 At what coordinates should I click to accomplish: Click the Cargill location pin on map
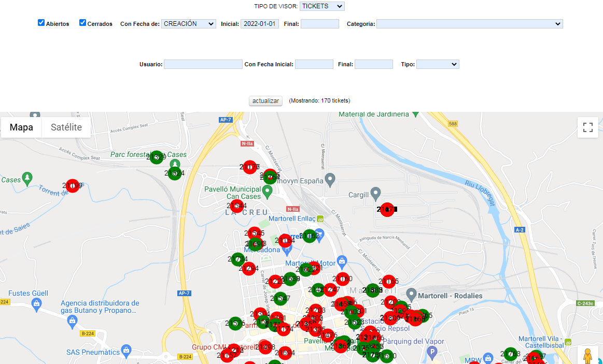376,193
